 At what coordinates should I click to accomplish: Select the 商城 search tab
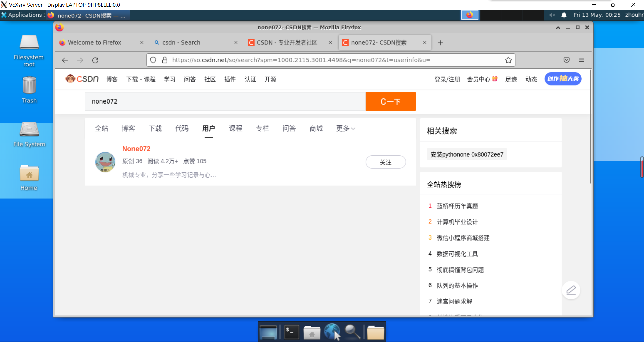[x=316, y=128]
